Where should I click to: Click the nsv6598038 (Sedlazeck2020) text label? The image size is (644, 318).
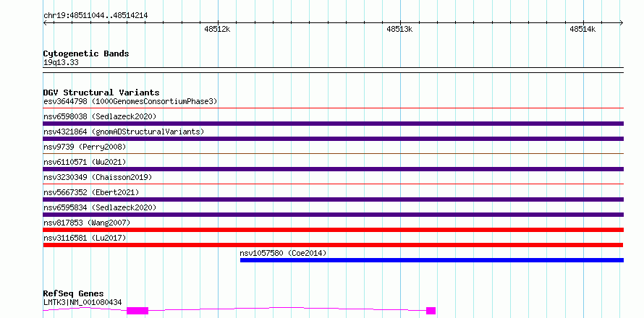(100, 116)
